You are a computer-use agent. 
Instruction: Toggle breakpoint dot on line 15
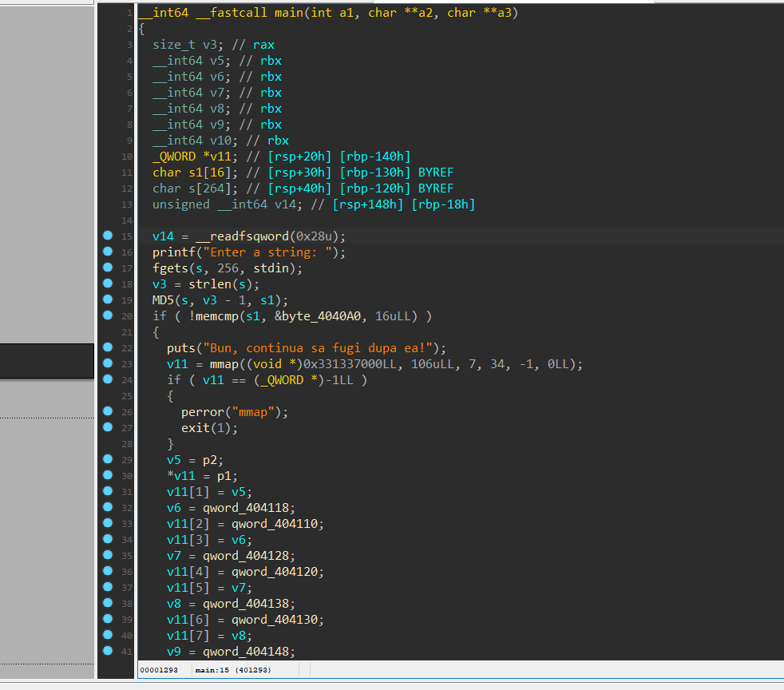[x=108, y=236]
